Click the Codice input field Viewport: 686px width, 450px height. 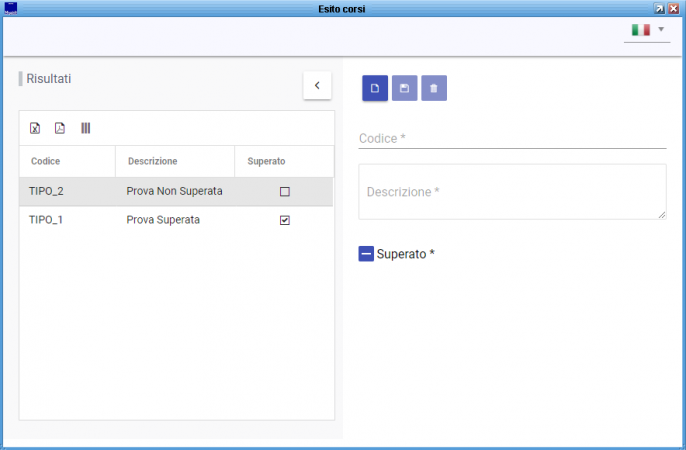click(512, 138)
